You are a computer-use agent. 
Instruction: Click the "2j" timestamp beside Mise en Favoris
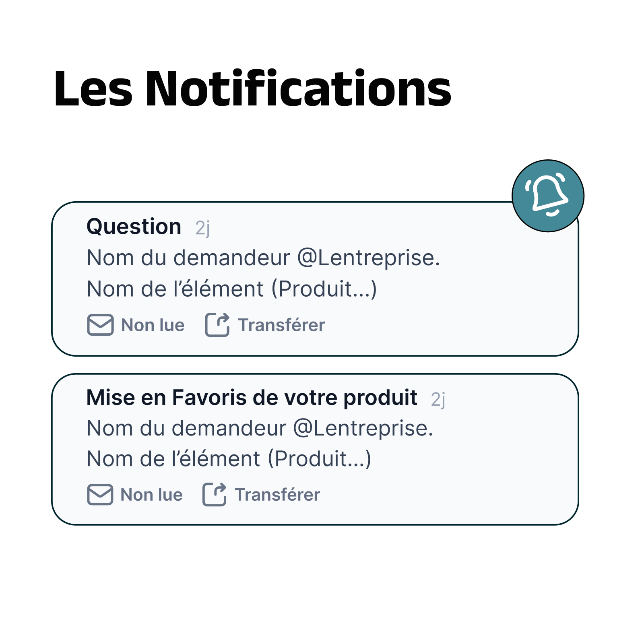coord(438,399)
